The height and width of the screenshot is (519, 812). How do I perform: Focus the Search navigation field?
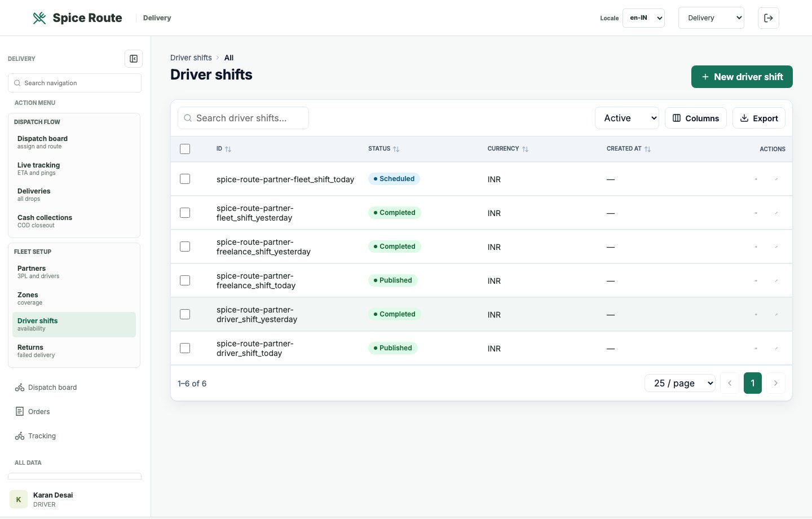tap(74, 83)
